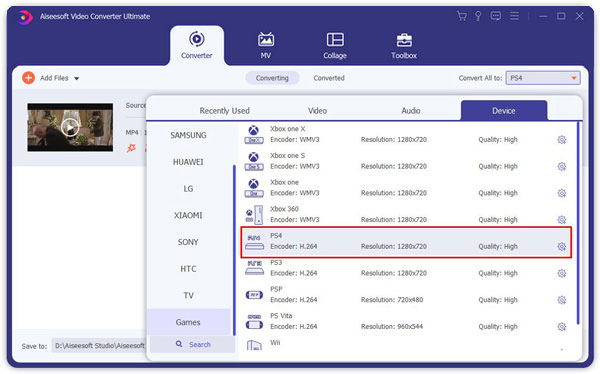Viewport: 600px width, 374px height.
Task: Select the Xbox 360 device icon
Action: pos(254,214)
